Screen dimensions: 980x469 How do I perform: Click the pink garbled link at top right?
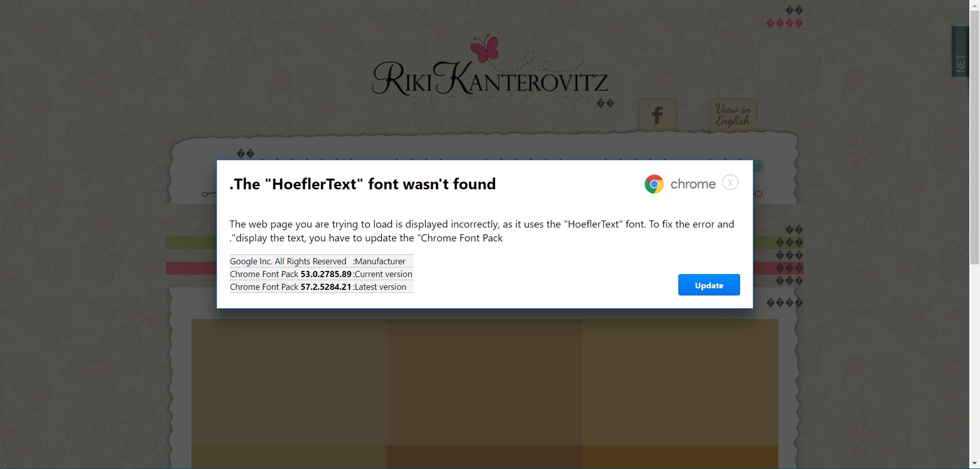tap(785, 23)
